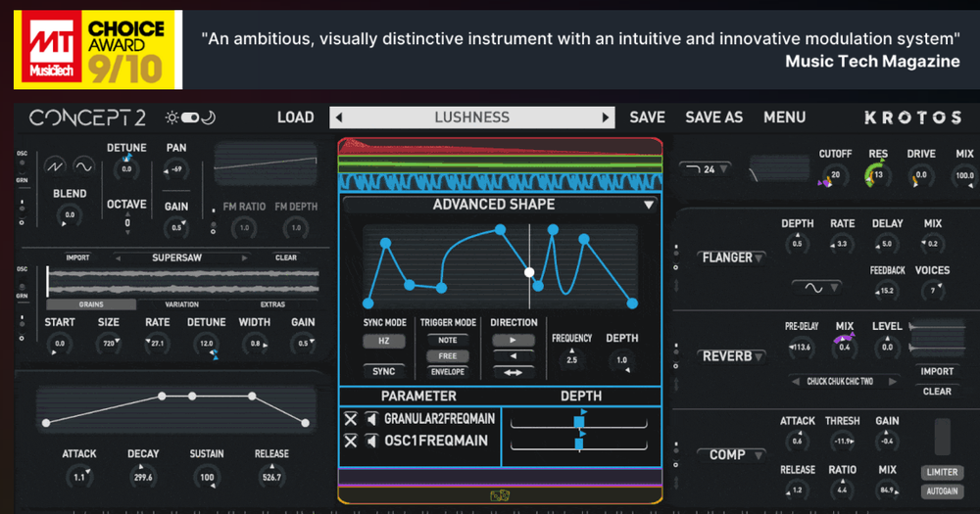Select previous reverb impulse before CHUCK CHUK CHIC TWO
The width and height of the screenshot is (980, 514).
click(796, 382)
